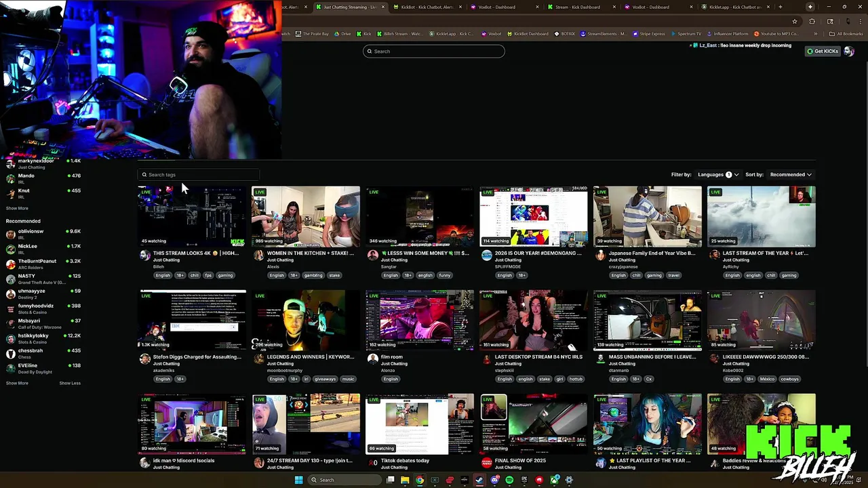868x488 pixels.
Task: Open Epic Games launcher from the taskbar
Action: (x=524, y=480)
